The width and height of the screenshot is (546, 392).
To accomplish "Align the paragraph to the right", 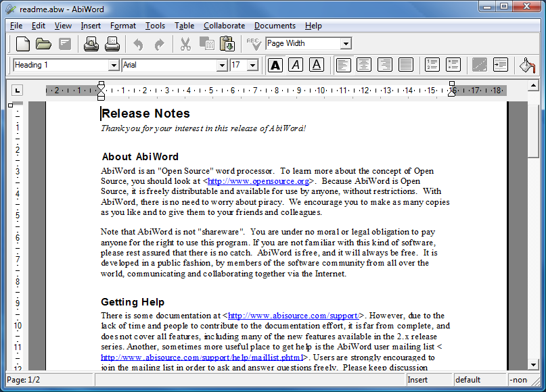I will [x=385, y=65].
